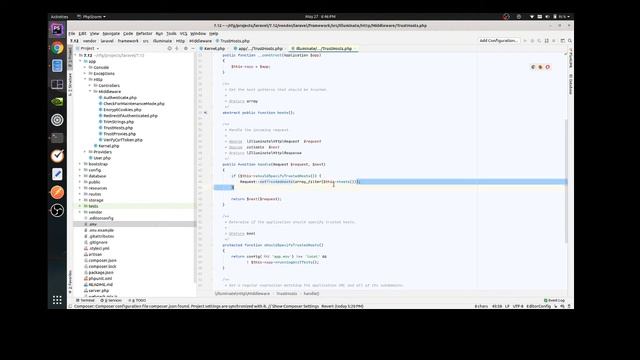Open the NVIDIA settings dock icon

(57, 102)
